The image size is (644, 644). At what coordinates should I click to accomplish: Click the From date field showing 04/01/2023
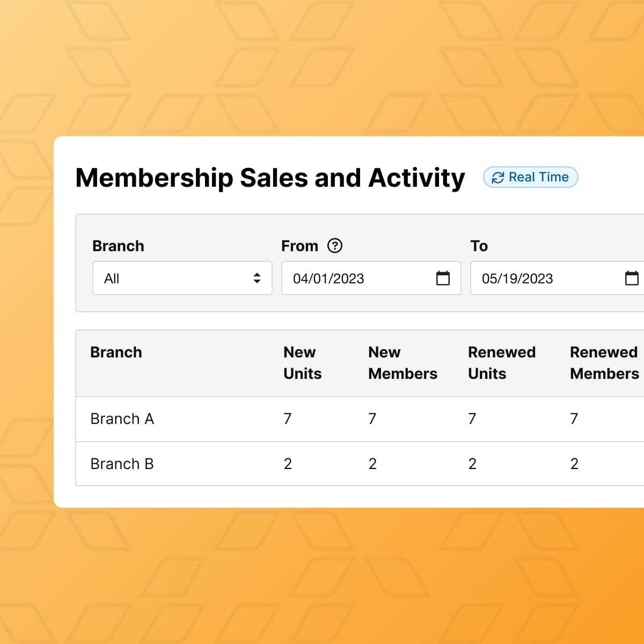point(354,278)
